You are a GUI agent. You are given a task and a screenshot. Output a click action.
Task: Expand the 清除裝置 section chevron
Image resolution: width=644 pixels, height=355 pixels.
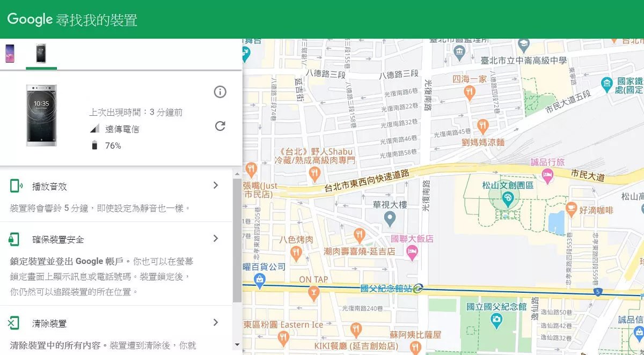tap(215, 322)
